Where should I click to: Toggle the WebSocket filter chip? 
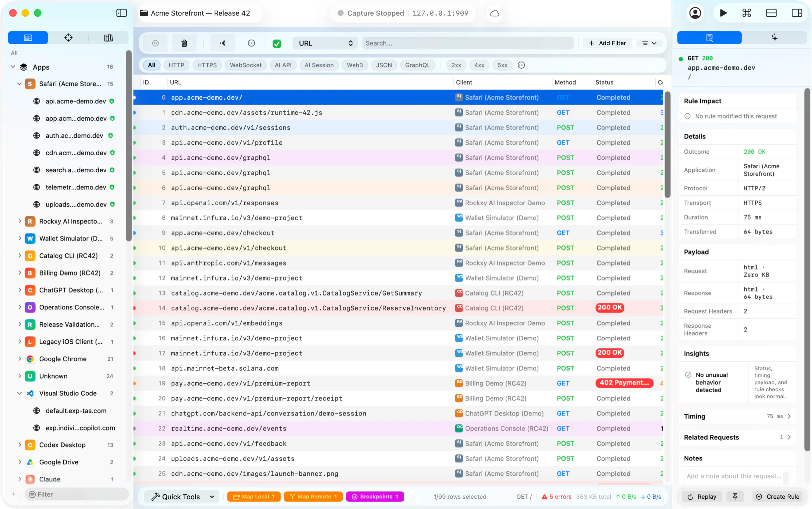(245, 65)
